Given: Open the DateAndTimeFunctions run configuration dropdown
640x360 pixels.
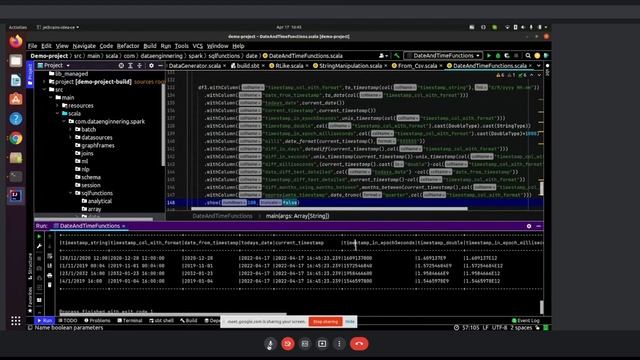Looking at the screenshot, I should (443, 56).
